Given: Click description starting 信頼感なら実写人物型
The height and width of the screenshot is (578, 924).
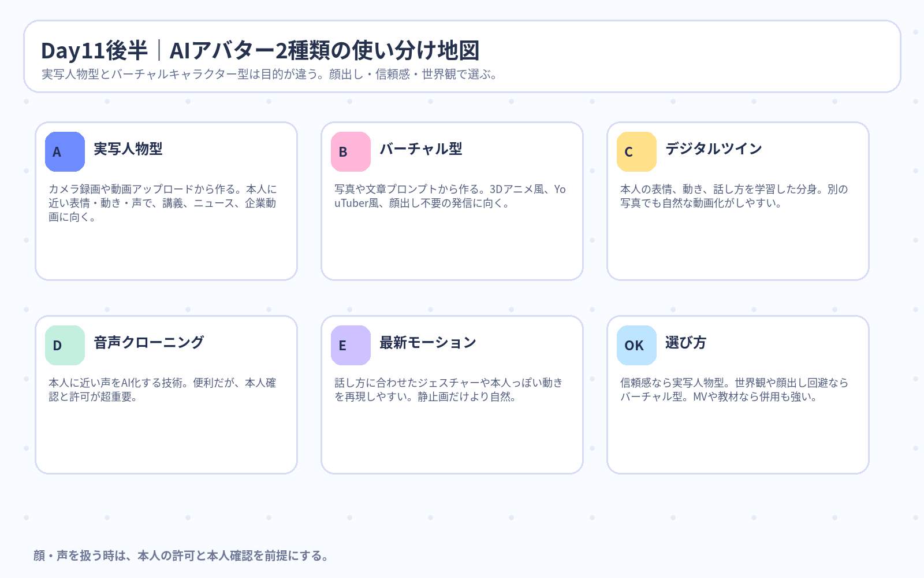Looking at the screenshot, I should click(734, 390).
